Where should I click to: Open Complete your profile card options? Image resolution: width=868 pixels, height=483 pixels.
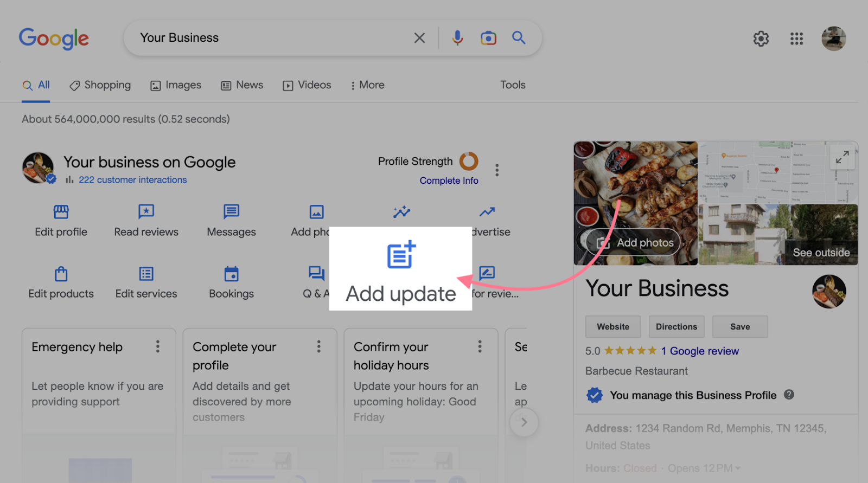[x=319, y=346]
